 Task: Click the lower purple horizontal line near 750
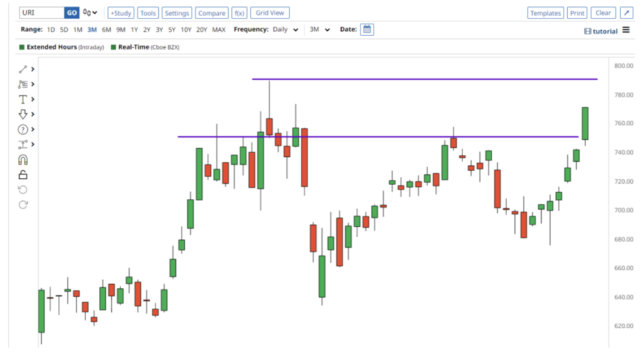pos(378,137)
